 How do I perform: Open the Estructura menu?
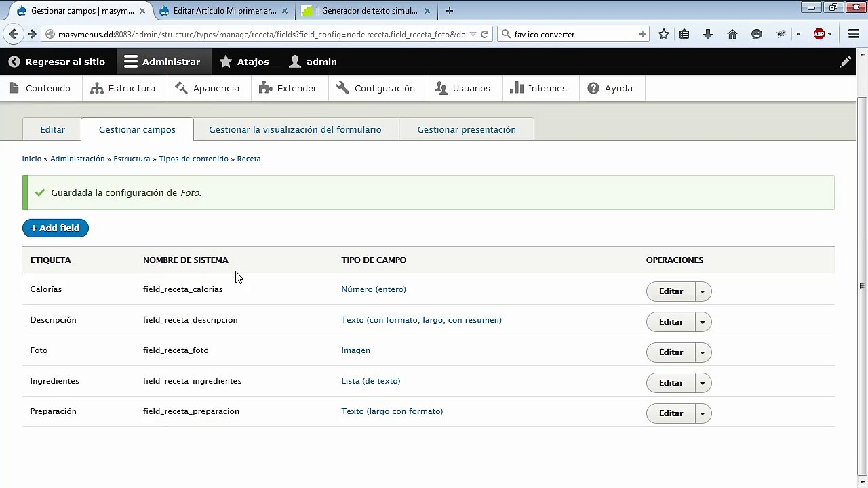(123, 88)
